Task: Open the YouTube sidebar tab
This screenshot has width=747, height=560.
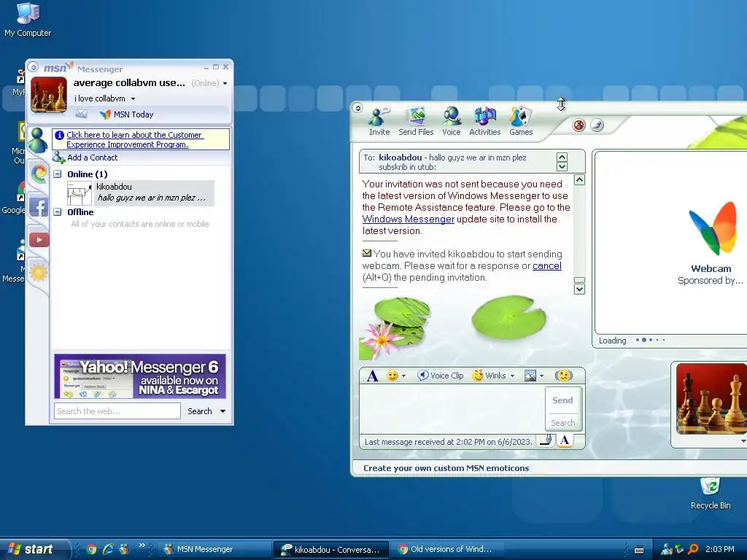Action: (x=39, y=239)
